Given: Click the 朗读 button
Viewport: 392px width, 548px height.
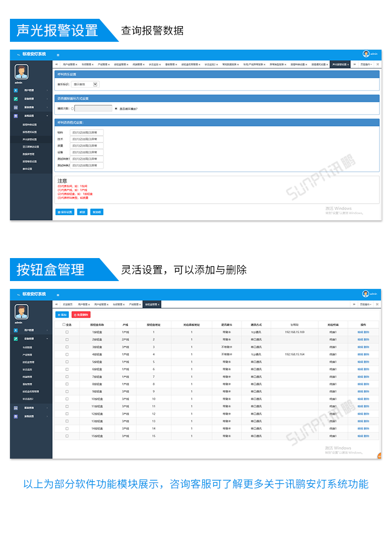Looking at the screenshot, I should (82, 212).
